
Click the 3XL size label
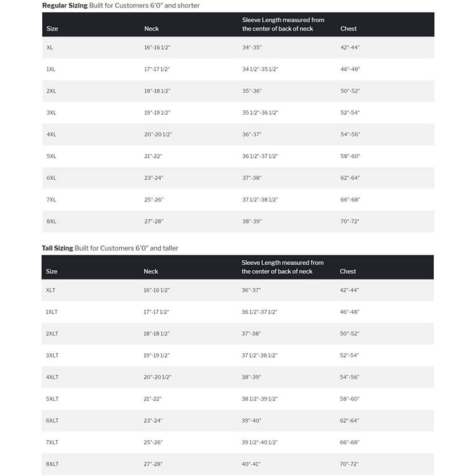coord(51,113)
